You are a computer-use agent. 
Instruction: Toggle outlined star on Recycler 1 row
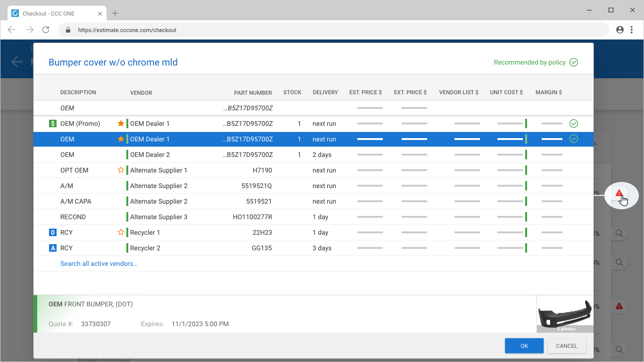coord(121,232)
